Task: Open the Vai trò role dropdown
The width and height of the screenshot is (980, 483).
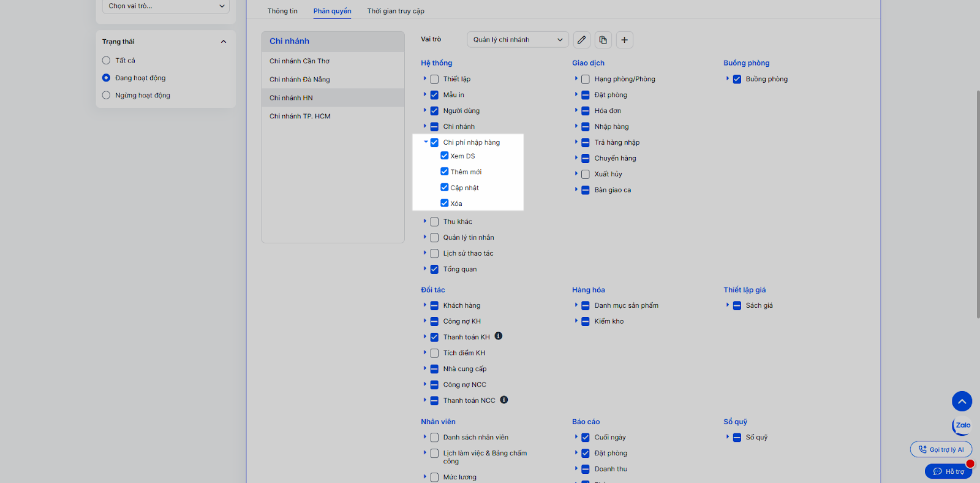Action: (x=518, y=40)
